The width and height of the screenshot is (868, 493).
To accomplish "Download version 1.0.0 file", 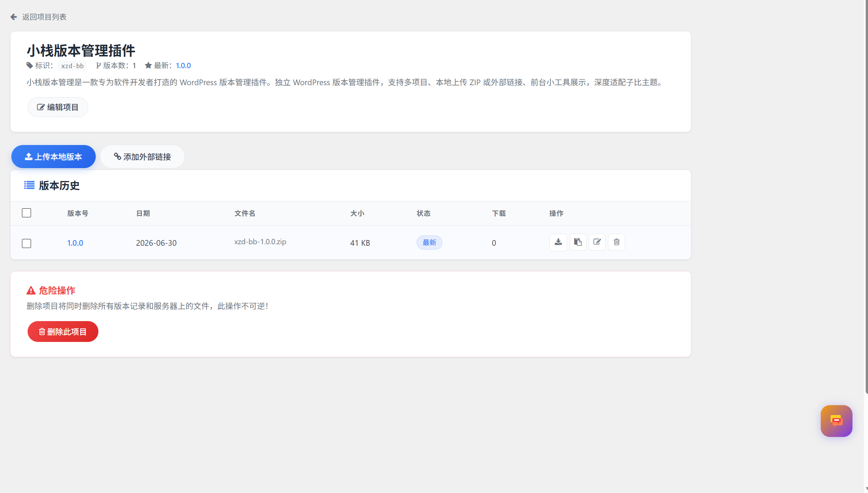I will click(x=558, y=242).
